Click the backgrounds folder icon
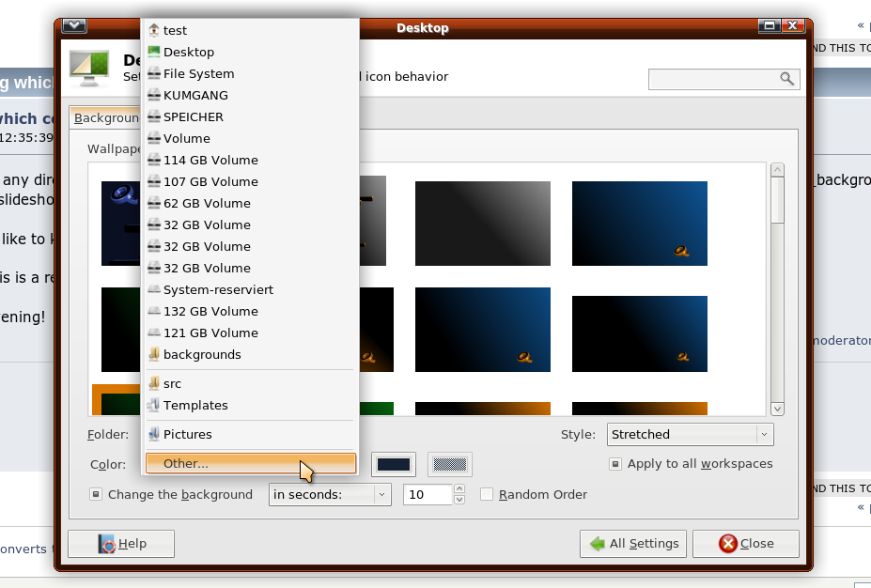The width and height of the screenshot is (871, 588). [x=154, y=354]
